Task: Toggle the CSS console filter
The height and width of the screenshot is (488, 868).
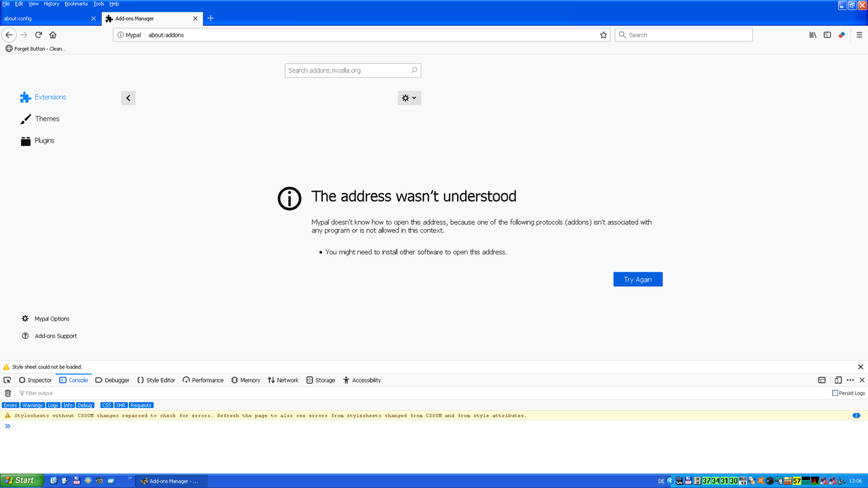Action: pos(106,405)
